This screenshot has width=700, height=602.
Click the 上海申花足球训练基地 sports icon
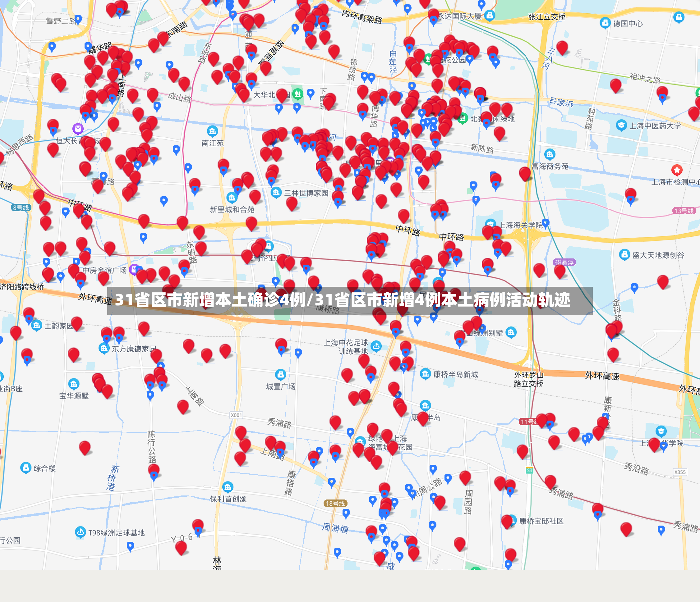tap(376, 346)
